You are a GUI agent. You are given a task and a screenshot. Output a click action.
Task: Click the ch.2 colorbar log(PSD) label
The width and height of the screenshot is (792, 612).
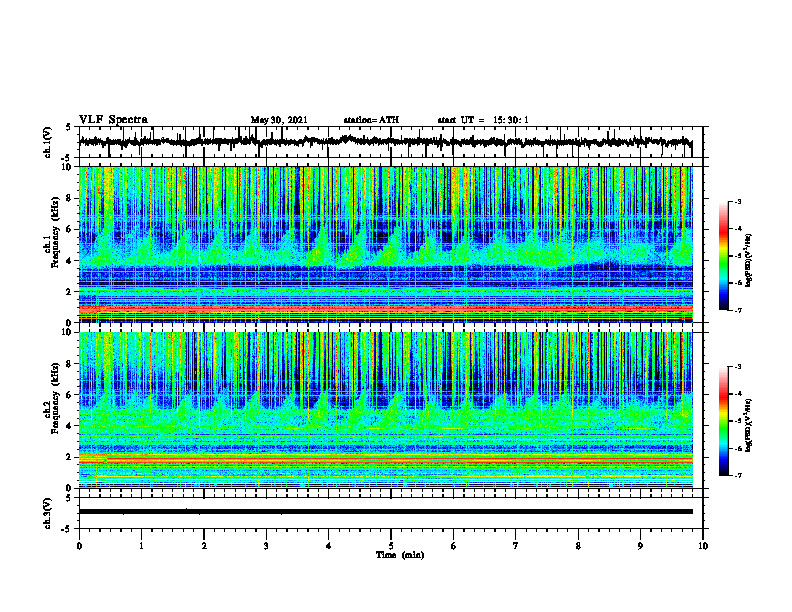coord(749,425)
